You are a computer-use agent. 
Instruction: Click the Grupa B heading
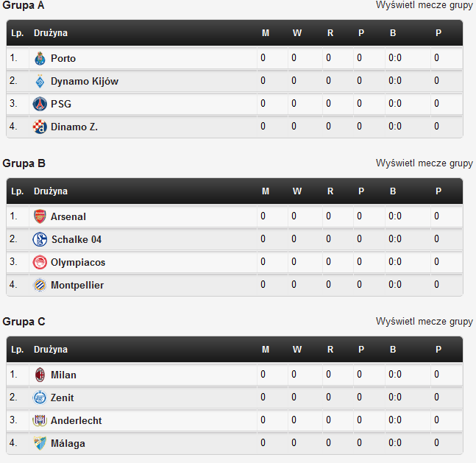[24, 163]
